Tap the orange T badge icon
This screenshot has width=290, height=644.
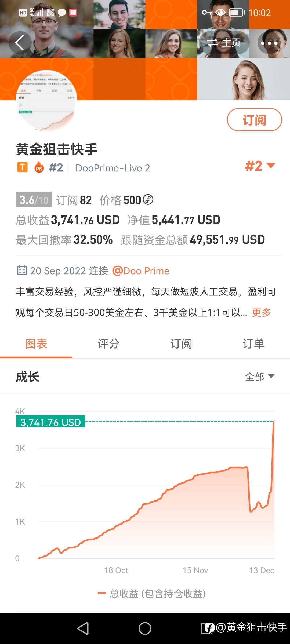coord(23,167)
